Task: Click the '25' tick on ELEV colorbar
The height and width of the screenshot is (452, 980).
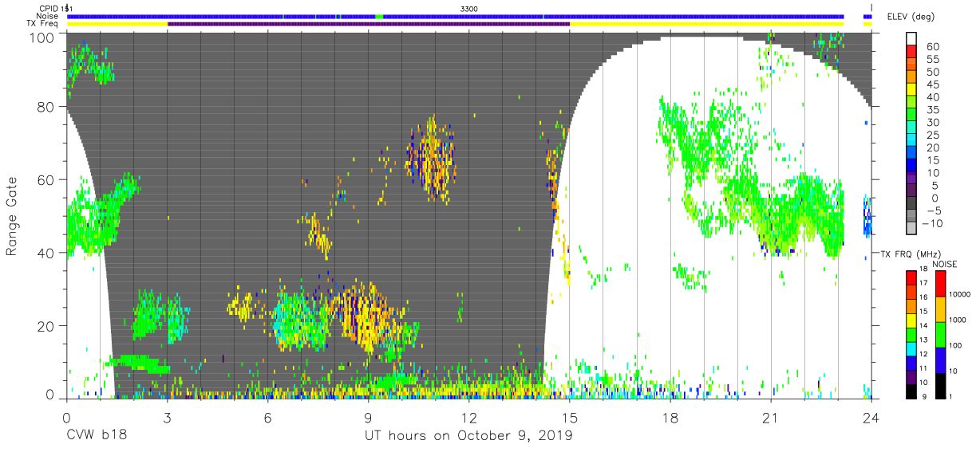Action: (933, 135)
